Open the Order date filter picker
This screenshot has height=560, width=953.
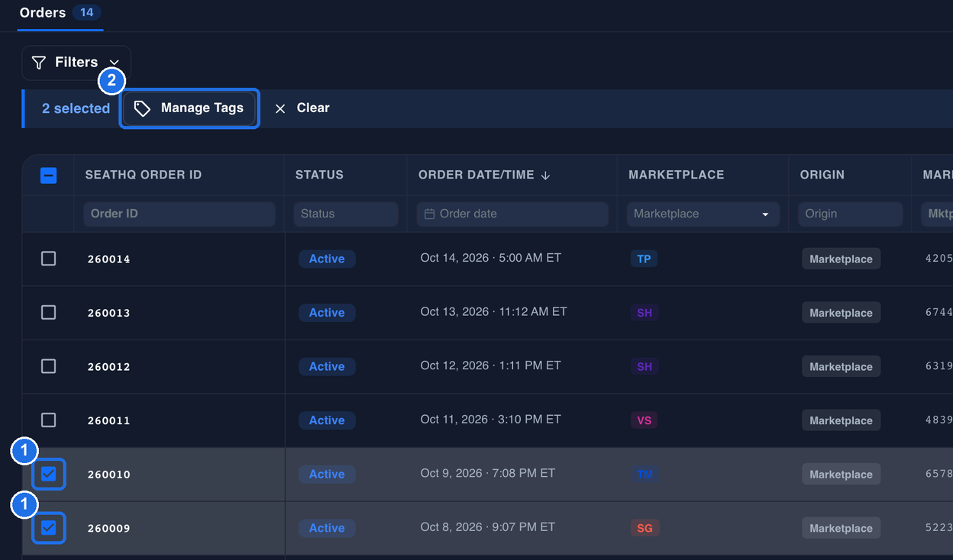512,214
